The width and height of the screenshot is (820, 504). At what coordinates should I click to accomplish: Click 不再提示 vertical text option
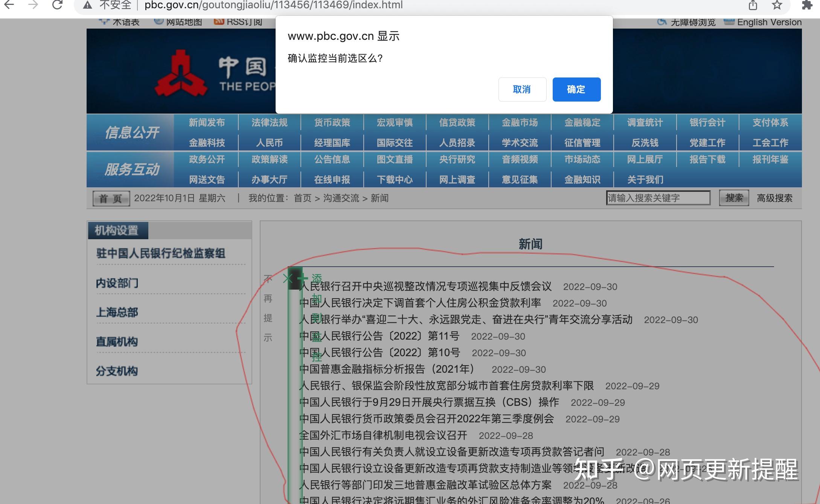click(268, 308)
